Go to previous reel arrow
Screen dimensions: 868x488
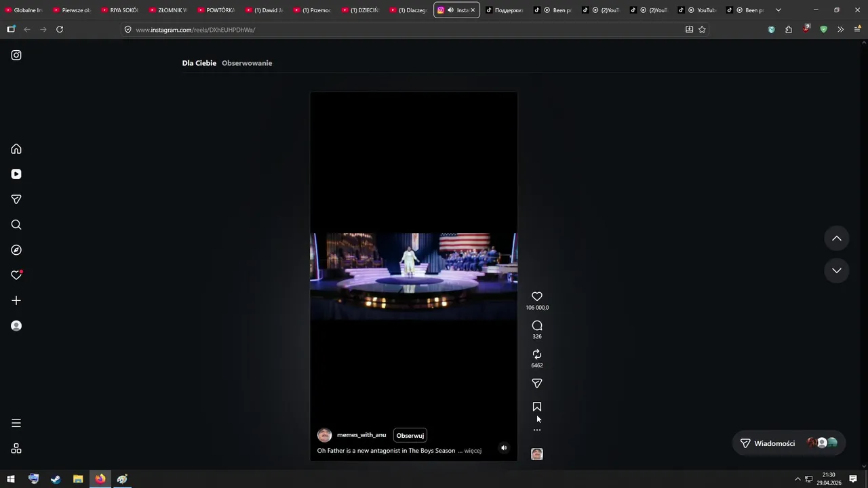pos(837,239)
